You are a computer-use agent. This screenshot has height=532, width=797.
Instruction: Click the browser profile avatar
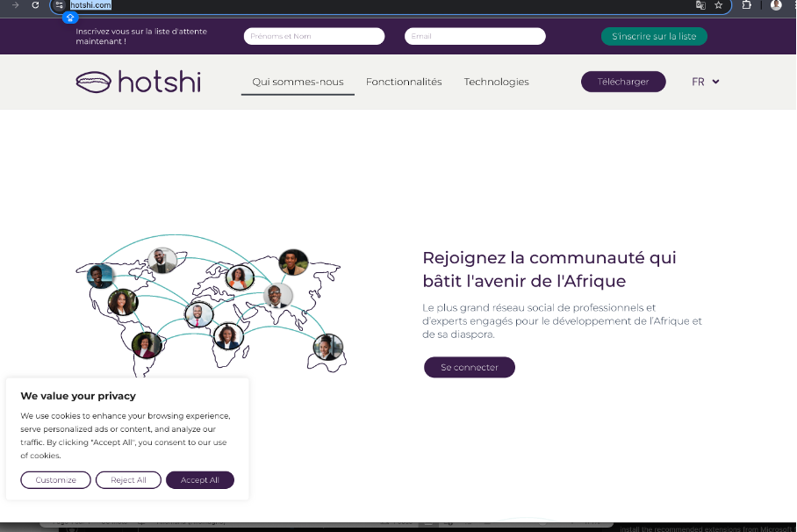[x=775, y=6]
